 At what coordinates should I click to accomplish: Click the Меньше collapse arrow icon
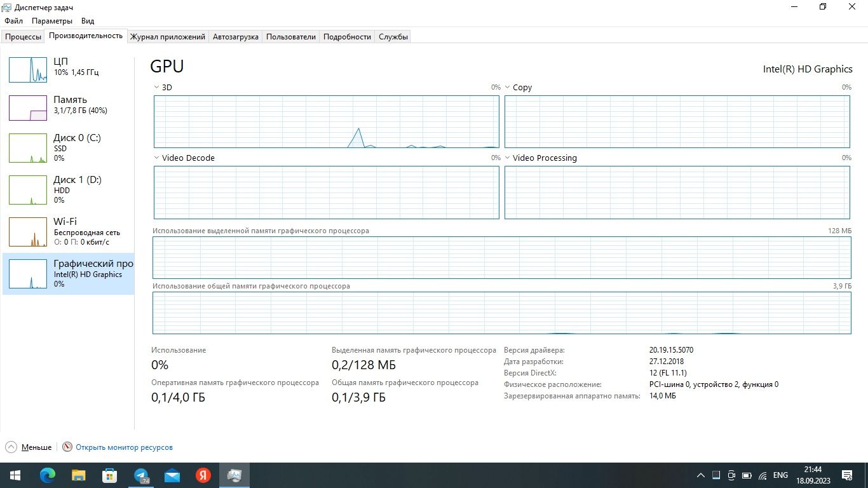11,447
